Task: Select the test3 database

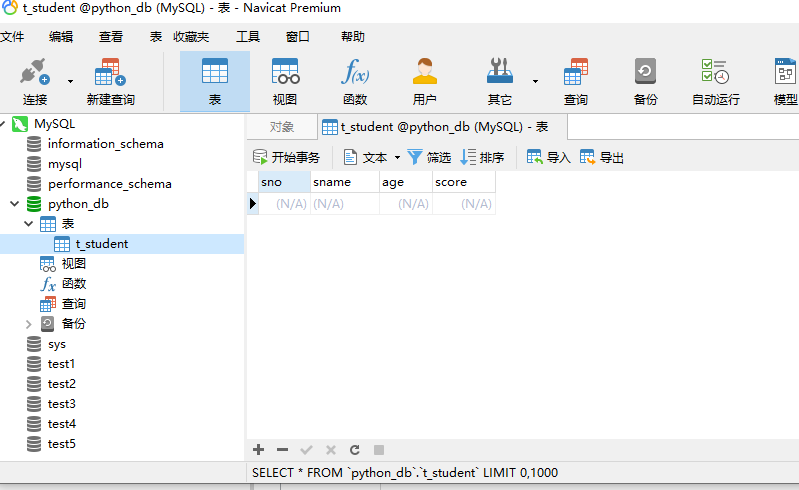Action: [61, 404]
